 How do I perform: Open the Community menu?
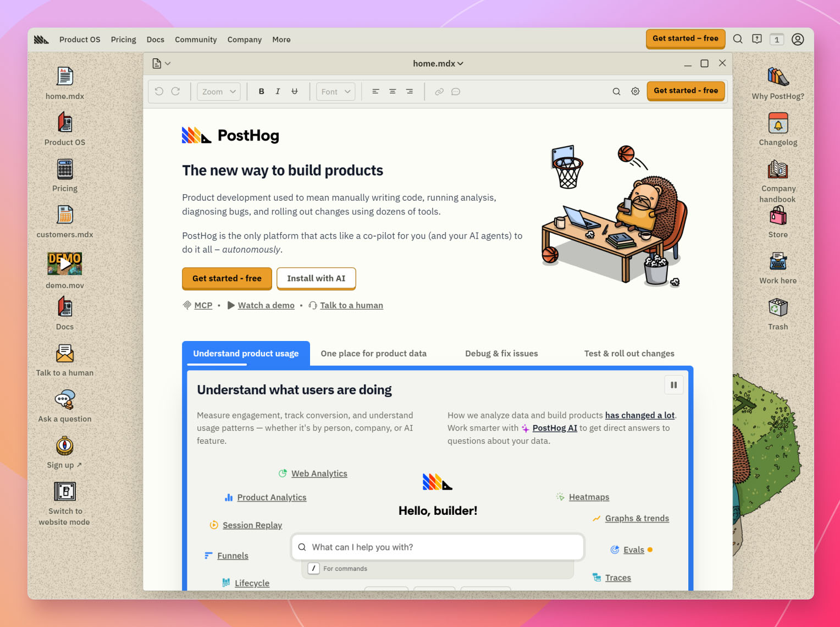tap(196, 40)
